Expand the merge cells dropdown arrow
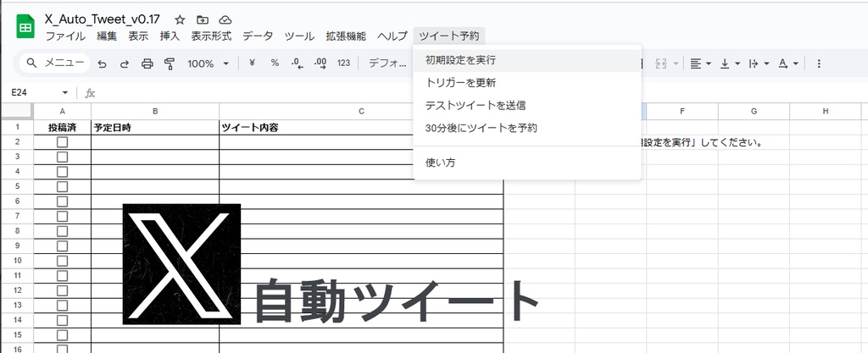This screenshot has width=868, height=353. 676,63
